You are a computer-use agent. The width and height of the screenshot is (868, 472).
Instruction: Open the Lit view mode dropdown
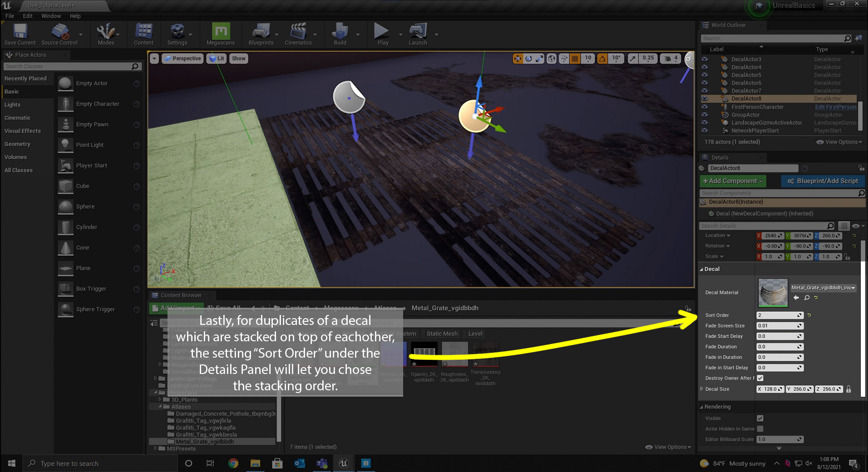click(x=217, y=59)
